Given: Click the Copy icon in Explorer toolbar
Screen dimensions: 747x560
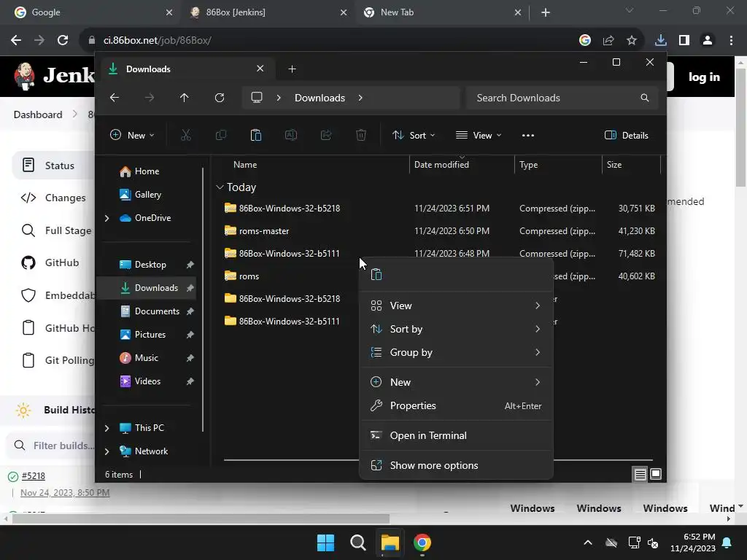Looking at the screenshot, I should 220,135.
